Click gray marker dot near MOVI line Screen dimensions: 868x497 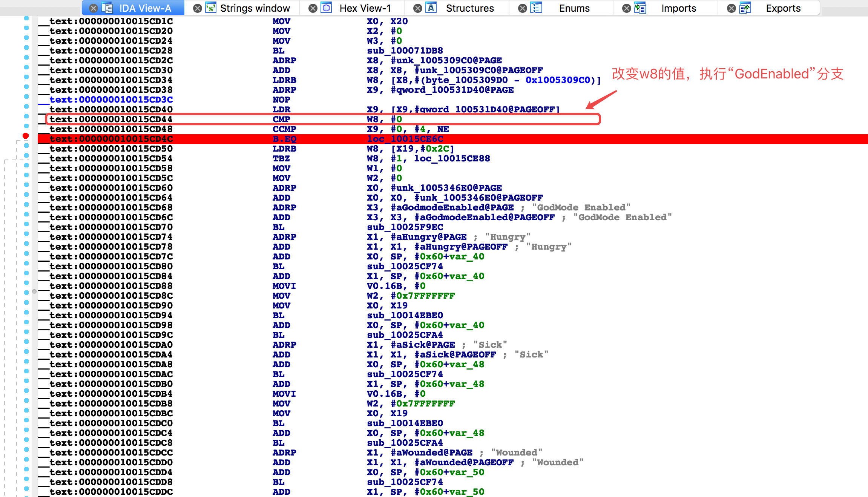tap(34, 291)
